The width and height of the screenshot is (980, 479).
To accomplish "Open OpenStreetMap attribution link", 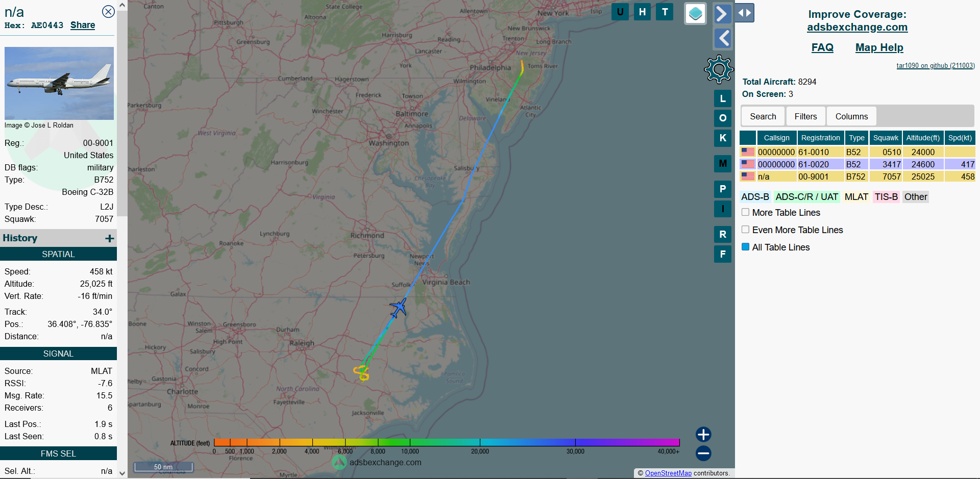I will (x=668, y=473).
